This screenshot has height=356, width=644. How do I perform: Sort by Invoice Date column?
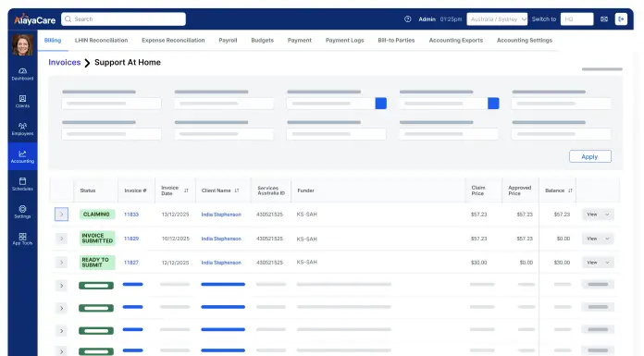pos(186,190)
